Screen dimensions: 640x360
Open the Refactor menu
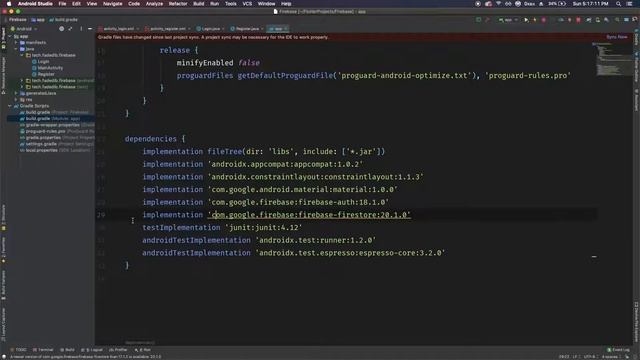(x=178, y=4)
